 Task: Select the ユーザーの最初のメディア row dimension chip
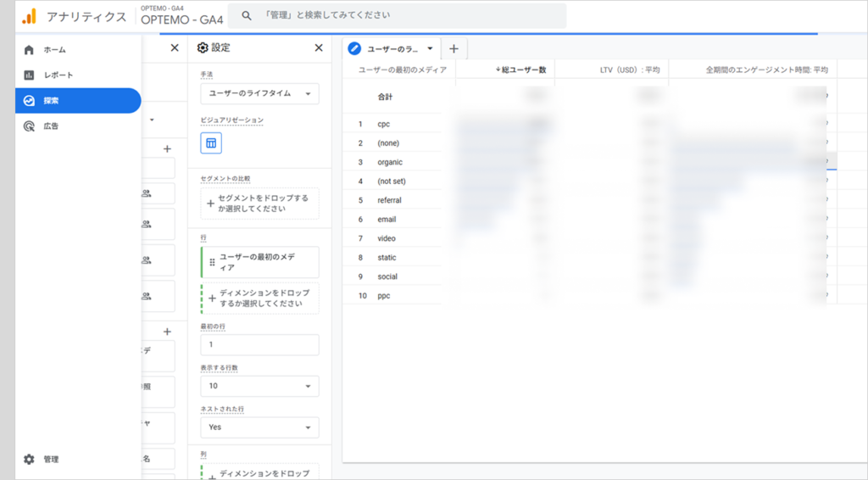tap(259, 262)
